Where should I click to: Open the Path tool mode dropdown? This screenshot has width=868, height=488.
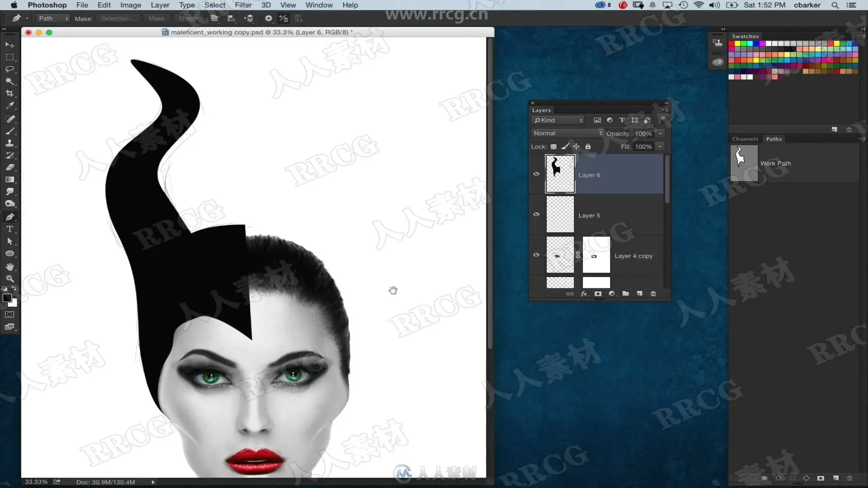[53, 19]
